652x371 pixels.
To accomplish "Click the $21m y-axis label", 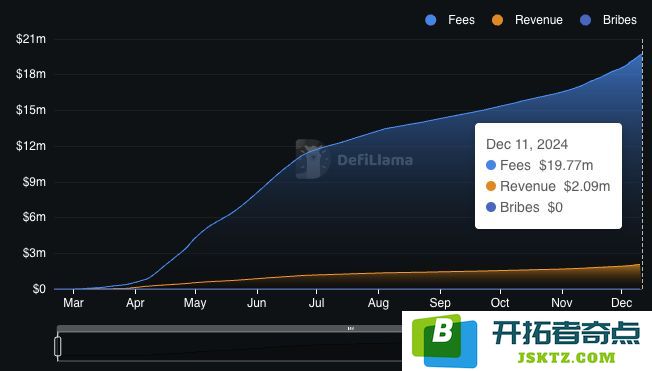I will (31, 39).
